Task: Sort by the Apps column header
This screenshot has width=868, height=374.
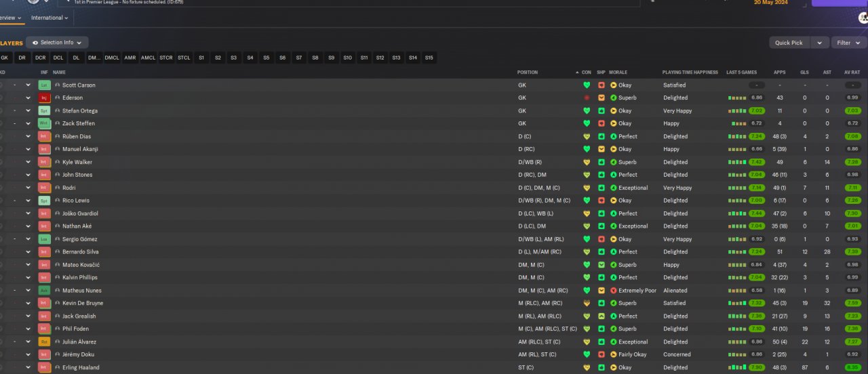Action: point(780,72)
